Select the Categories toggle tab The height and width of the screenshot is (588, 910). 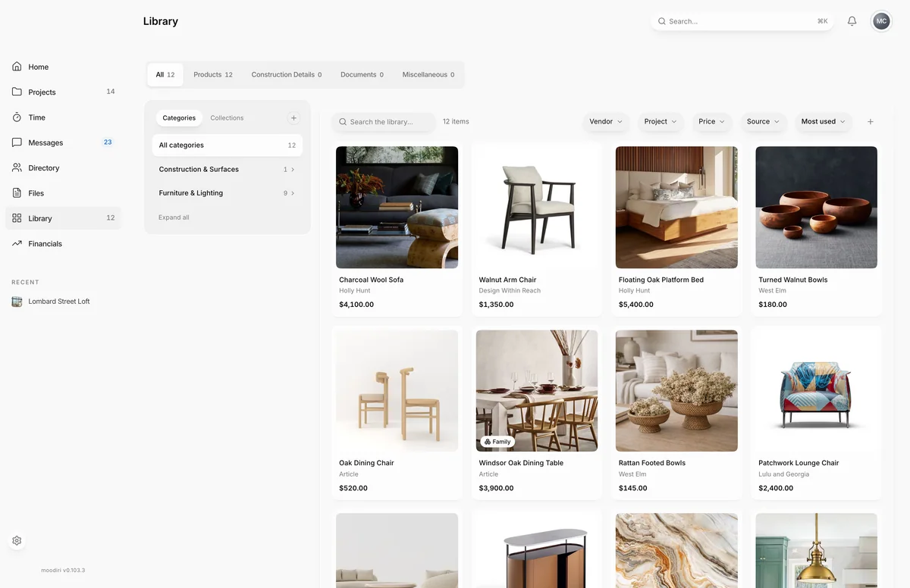pyautogui.click(x=179, y=117)
